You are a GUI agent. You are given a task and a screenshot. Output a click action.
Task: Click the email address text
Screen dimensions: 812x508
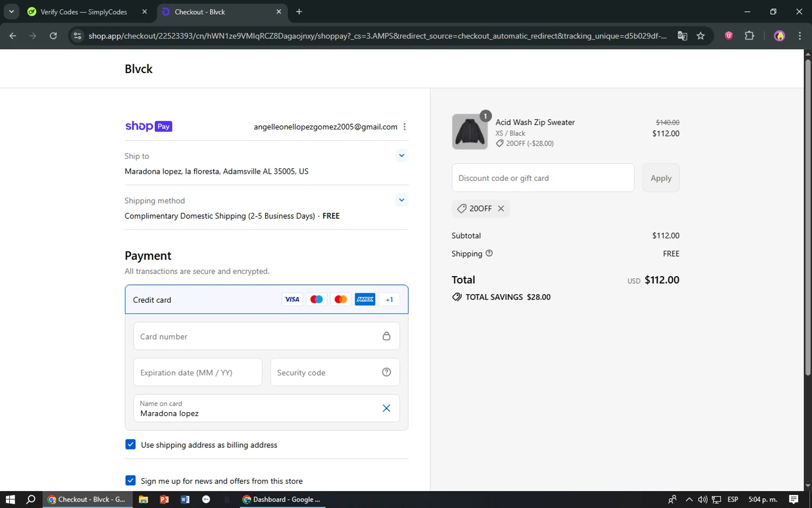325,127
